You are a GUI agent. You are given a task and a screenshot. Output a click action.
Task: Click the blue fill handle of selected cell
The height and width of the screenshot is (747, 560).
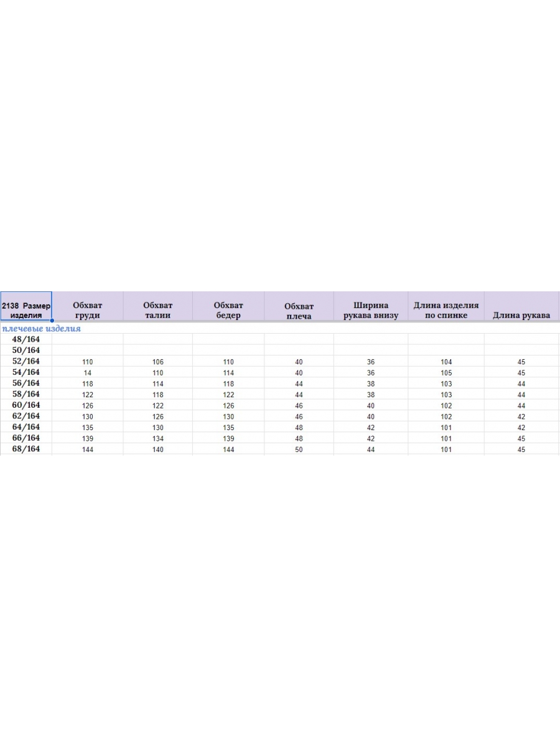pos(52,321)
